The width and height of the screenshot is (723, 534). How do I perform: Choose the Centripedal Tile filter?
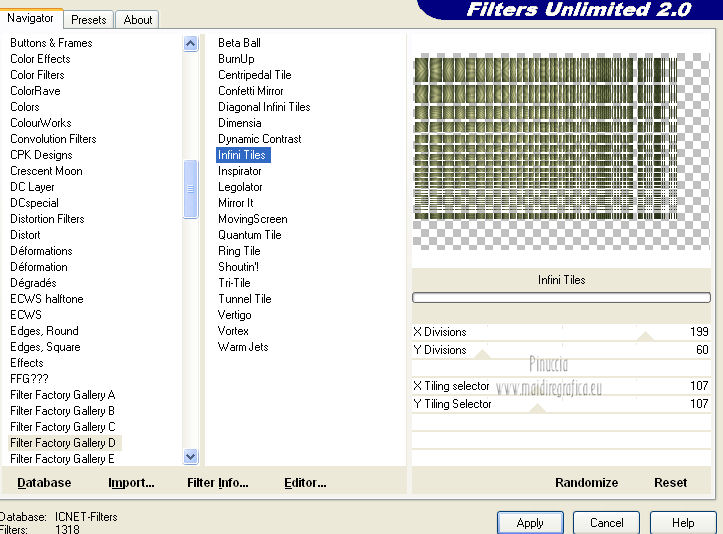255,75
